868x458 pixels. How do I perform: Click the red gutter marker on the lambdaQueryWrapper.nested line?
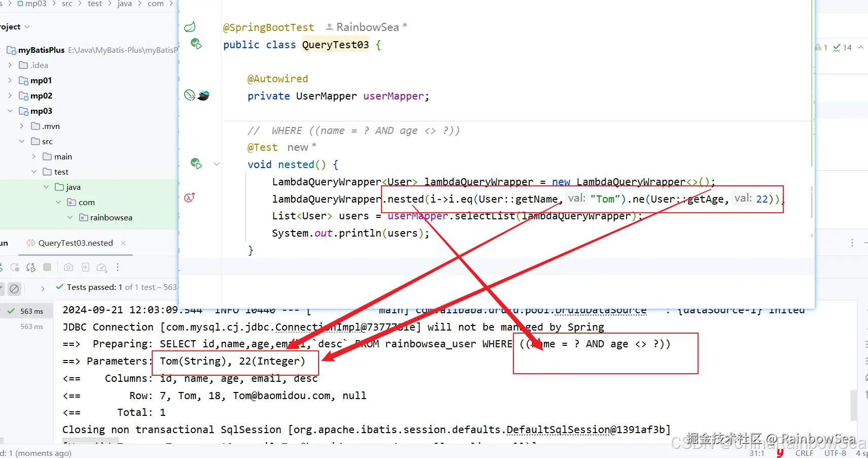[x=190, y=198]
